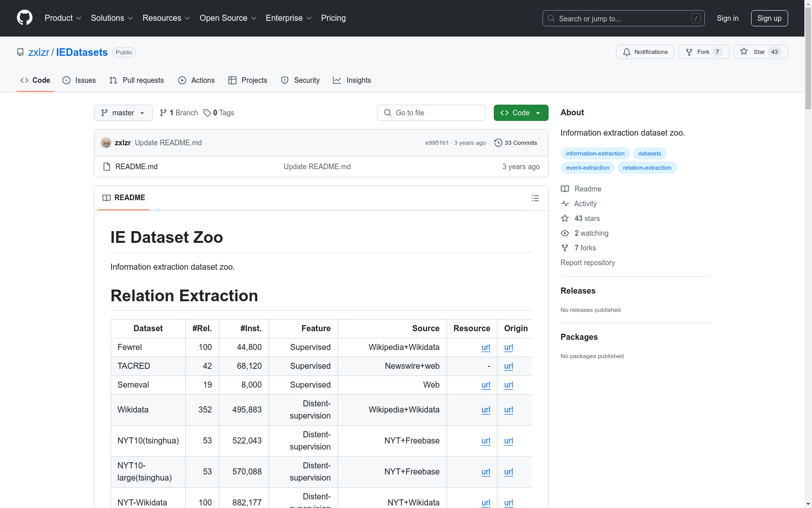Screen dimensions: 812x508
Task: Switch to the Code tab
Action: (36, 80)
